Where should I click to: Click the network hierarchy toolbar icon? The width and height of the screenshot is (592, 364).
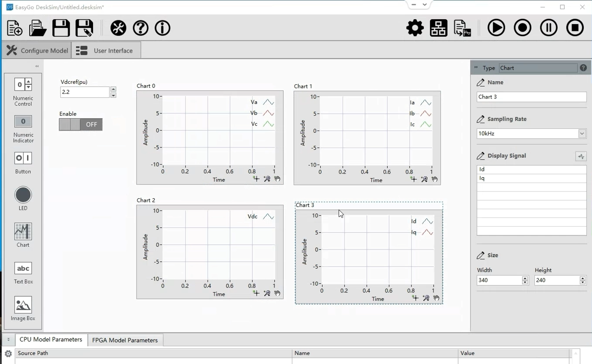(x=439, y=28)
